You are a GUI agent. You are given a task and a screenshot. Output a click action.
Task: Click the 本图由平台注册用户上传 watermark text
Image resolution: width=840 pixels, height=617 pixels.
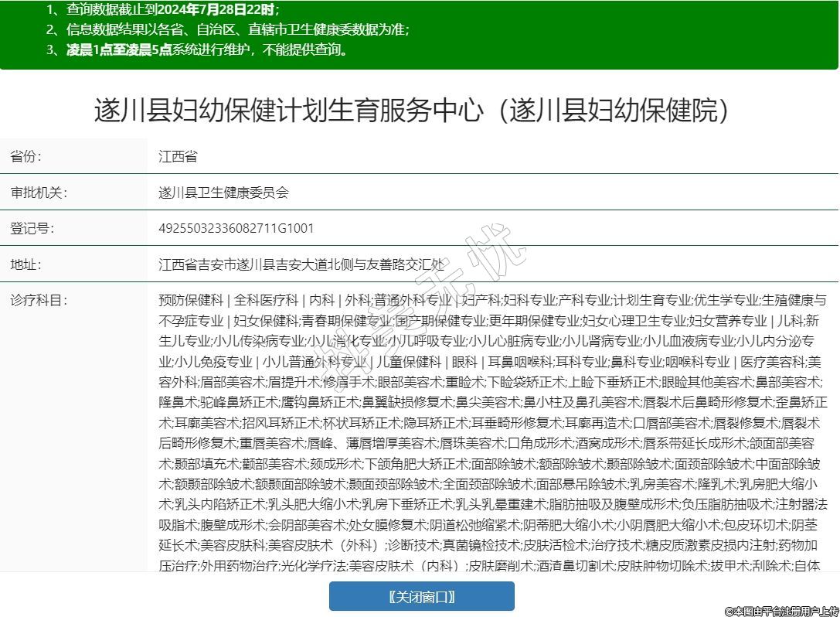point(780,610)
